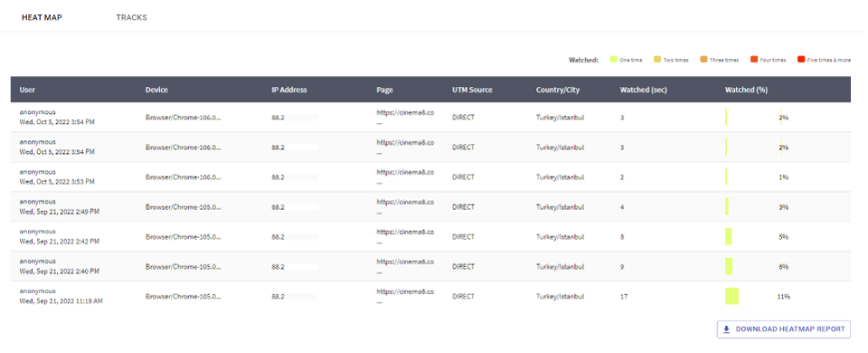Viewport: 868px width, 353px height.
Task: Click the heat bar in the 5% row
Action: tap(729, 236)
